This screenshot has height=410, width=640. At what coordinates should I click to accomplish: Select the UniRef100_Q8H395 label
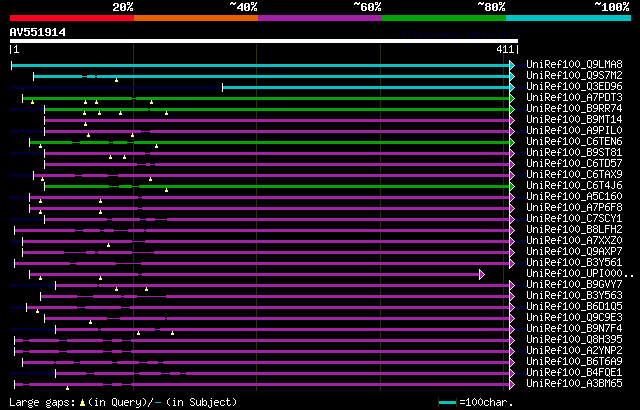574,340
